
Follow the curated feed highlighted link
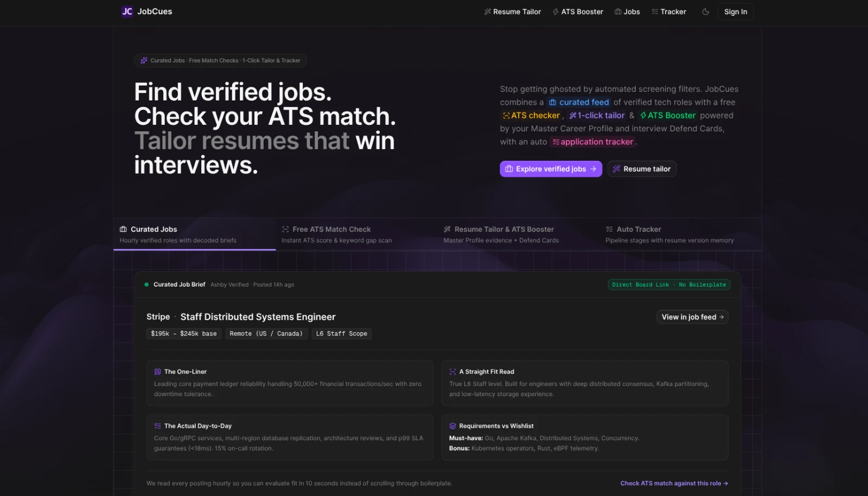(579, 102)
